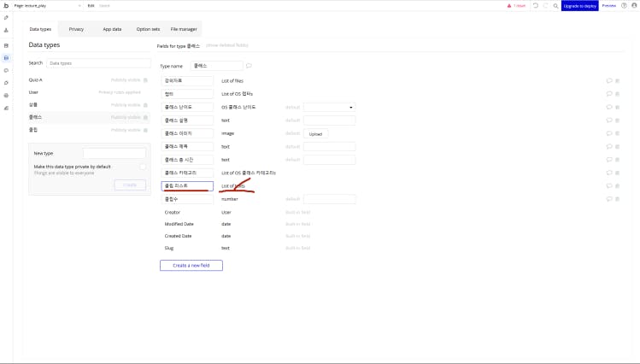Open the search magnifier icon
This screenshot has height=364, width=640.
[x=555, y=6]
